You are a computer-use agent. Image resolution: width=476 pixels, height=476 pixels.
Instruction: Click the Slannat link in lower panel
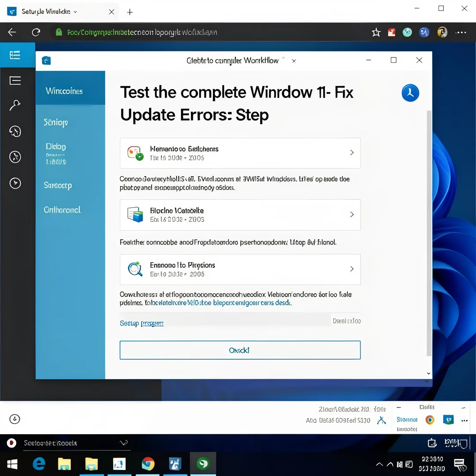[407, 420]
